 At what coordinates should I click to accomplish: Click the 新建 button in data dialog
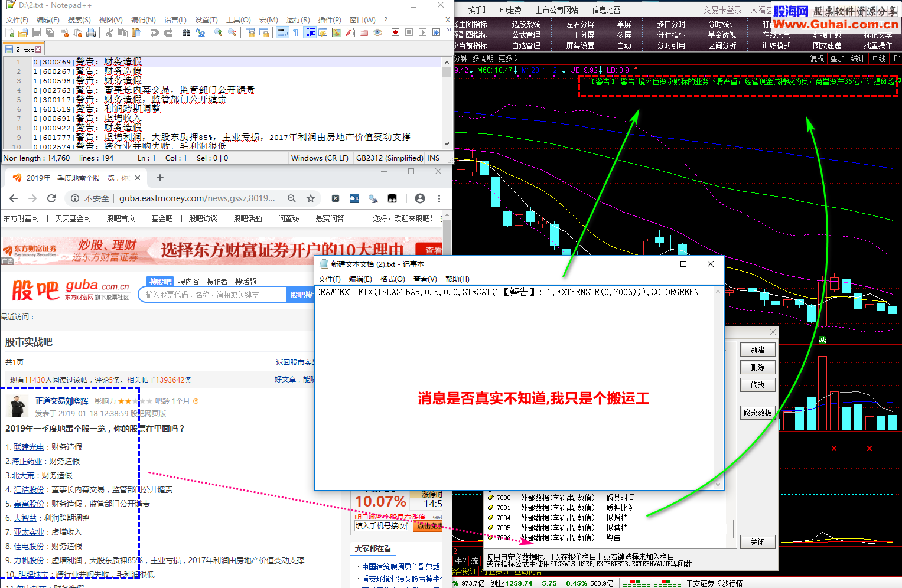(758, 349)
